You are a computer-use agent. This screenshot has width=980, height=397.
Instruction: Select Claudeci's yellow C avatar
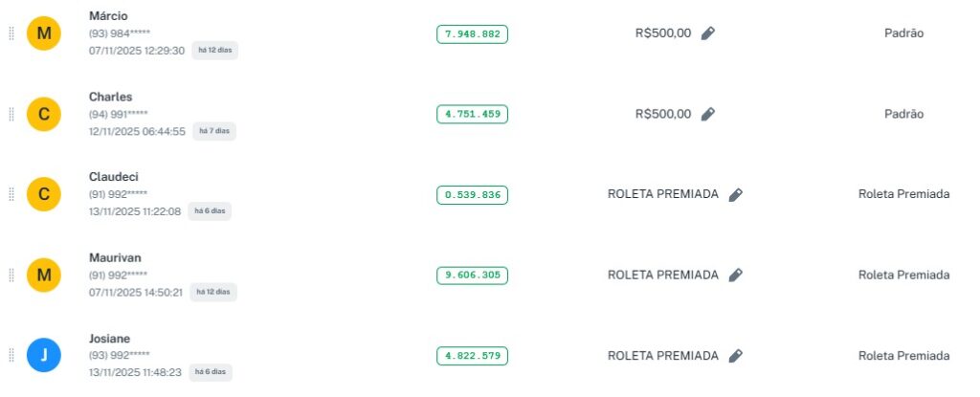tap(43, 194)
